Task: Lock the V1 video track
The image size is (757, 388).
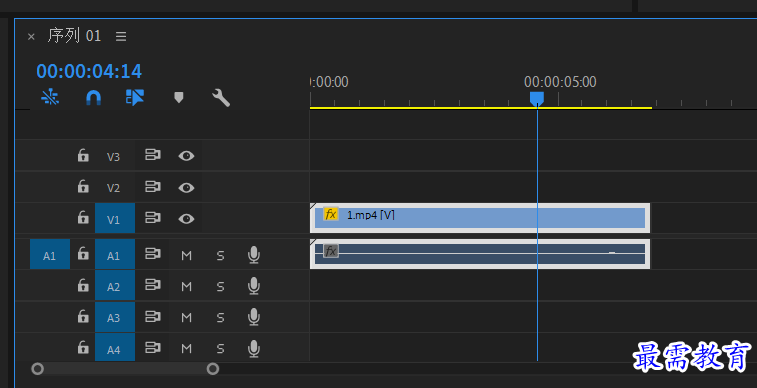Action: (83, 218)
